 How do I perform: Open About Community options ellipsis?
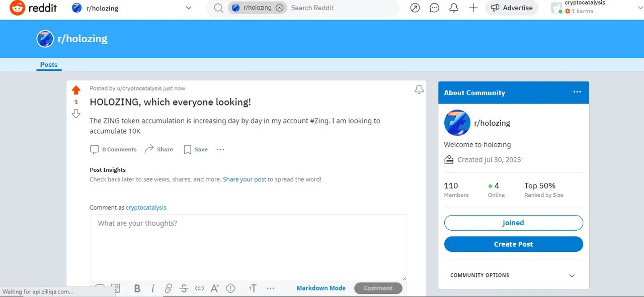577,92
